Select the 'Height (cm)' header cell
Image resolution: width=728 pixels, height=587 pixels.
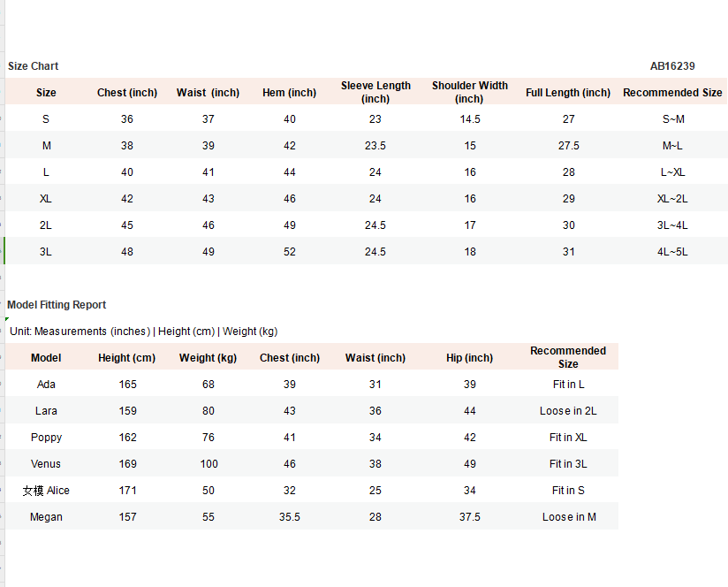tap(127, 358)
